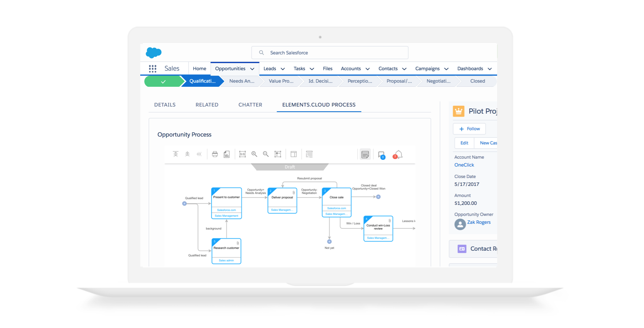644x328 pixels.
Task: Expand the Tasks dropdown arrow
Action: (x=312, y=69)
